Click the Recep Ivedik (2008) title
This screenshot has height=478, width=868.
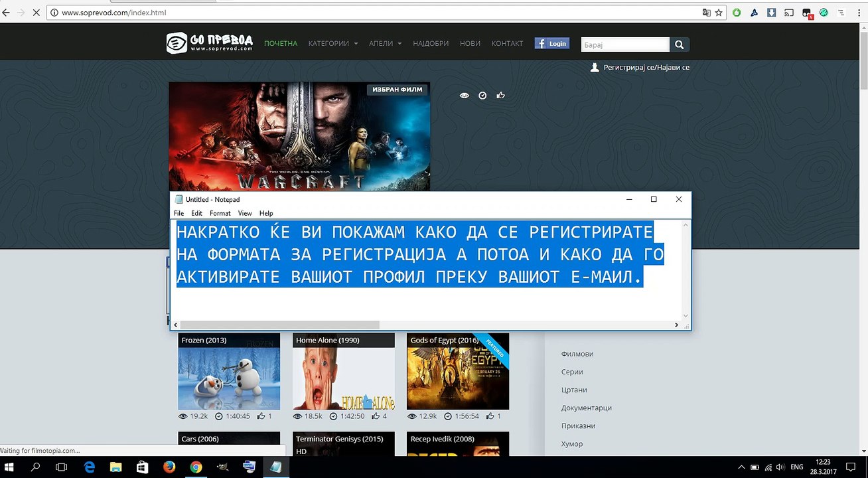pos(443,439)
